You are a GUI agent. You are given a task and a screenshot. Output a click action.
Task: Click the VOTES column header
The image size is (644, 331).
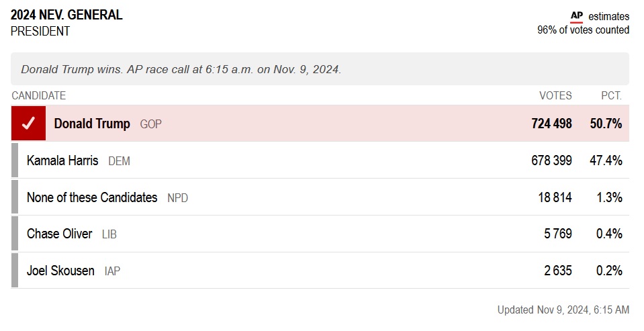pos(555,96)
